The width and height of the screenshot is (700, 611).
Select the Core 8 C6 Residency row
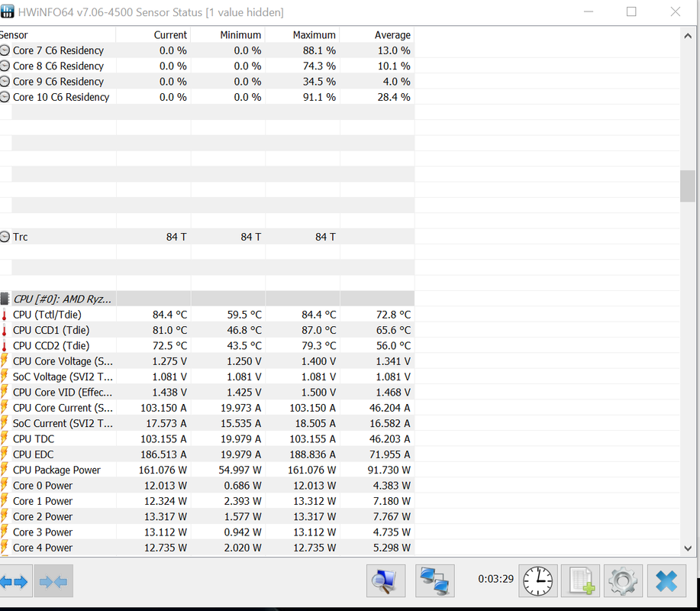pyautogui.click(x=207, y=66)
